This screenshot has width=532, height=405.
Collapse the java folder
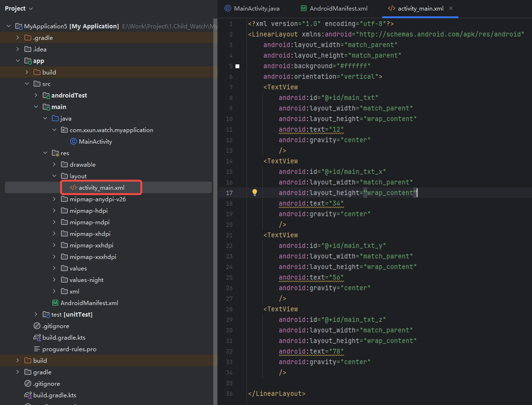click(x=45, y=118)
